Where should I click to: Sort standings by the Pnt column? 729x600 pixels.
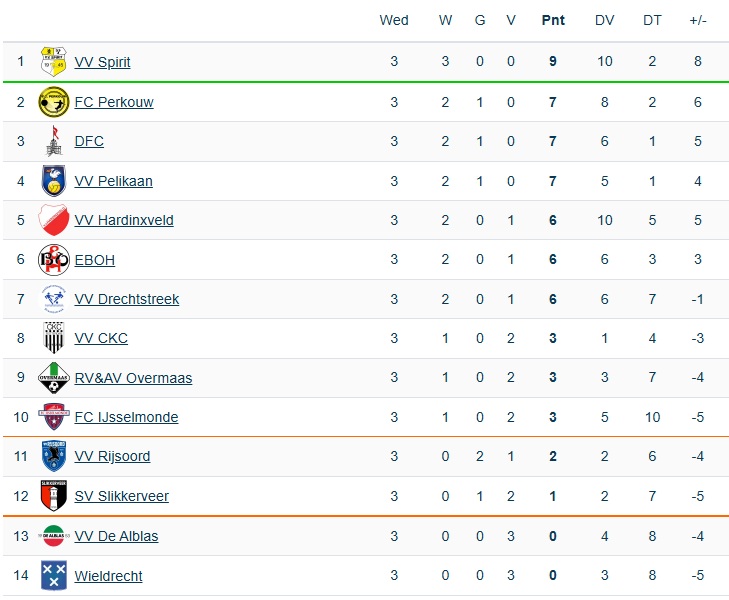[553, 20]
